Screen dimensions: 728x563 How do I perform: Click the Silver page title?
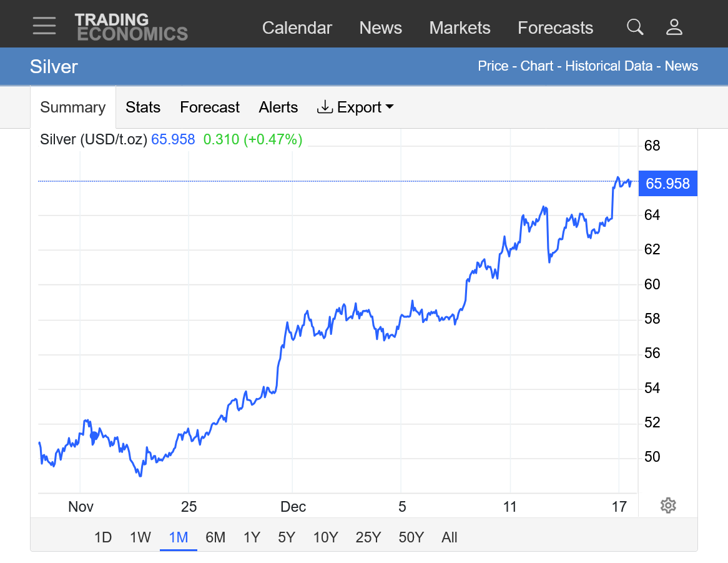coord(54,67)
